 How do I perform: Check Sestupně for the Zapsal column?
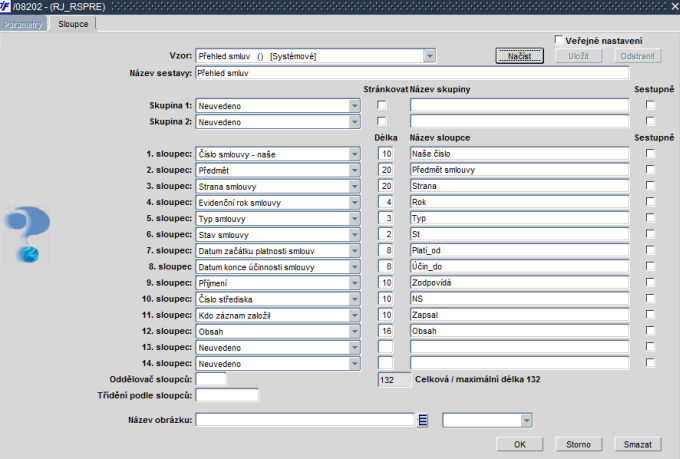650,314
